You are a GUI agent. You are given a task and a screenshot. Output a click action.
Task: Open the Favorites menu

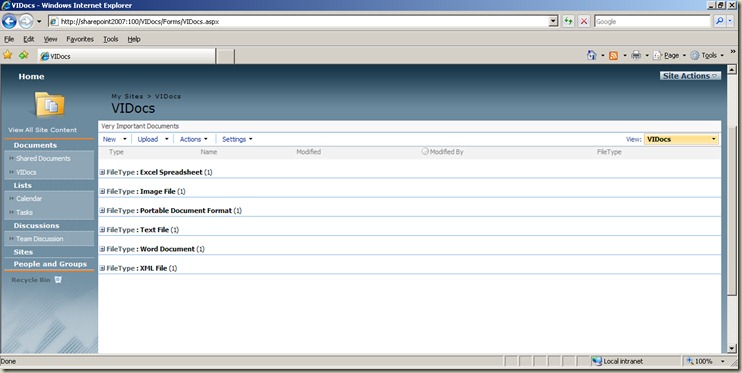80,39
